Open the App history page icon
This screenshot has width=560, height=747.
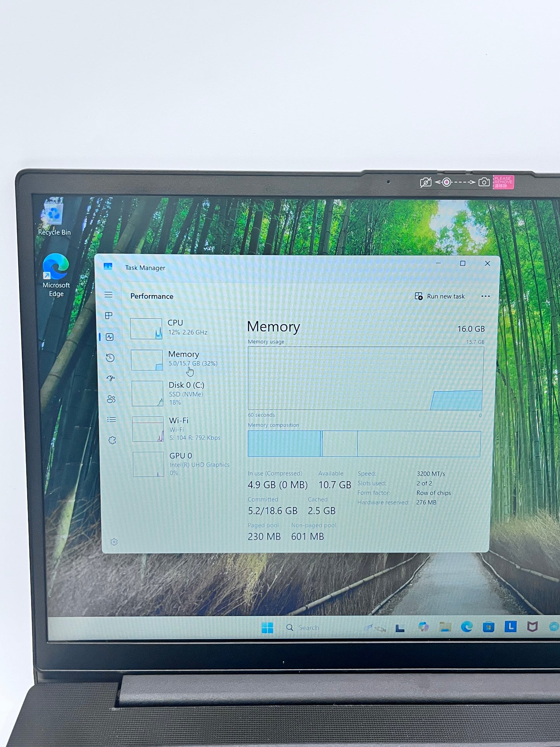110,357
